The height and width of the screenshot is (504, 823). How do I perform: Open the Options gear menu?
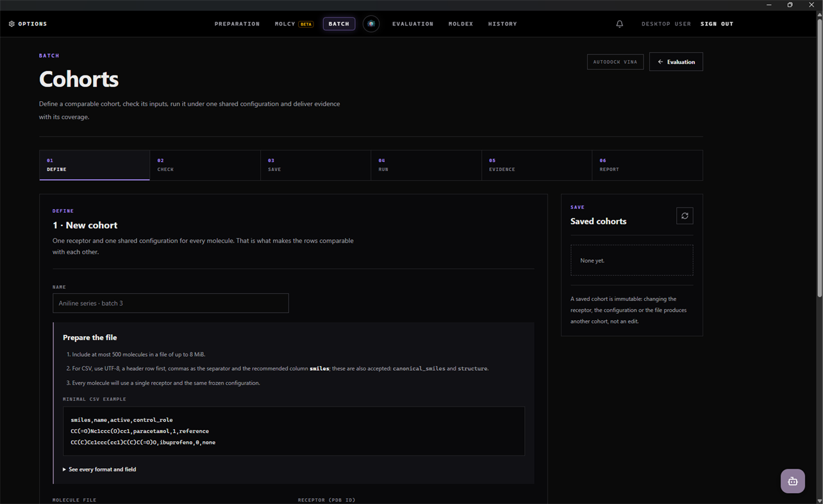(x=28, y=24)
